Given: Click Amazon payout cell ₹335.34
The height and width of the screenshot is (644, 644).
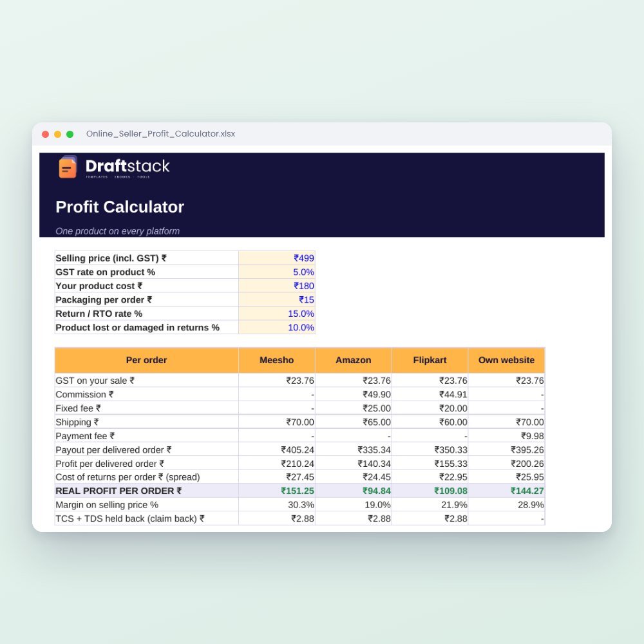Looking at the screenshot, I should pos(354,450).
